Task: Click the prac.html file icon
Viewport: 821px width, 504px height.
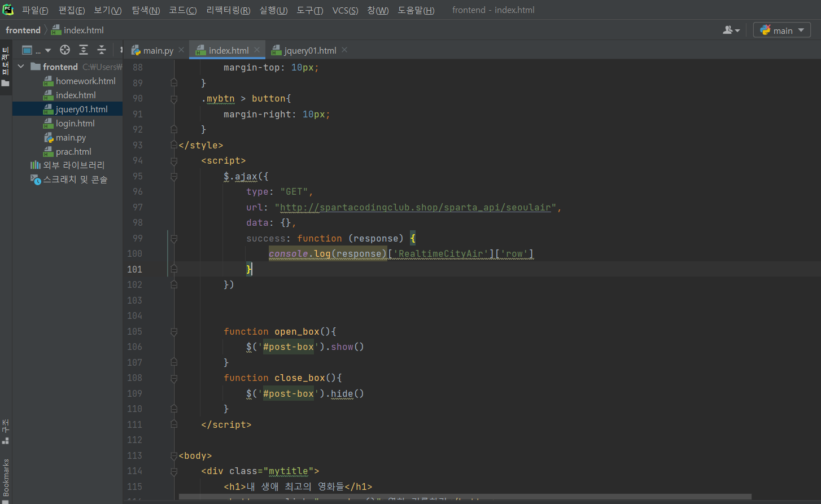Action: click(49, 151)
